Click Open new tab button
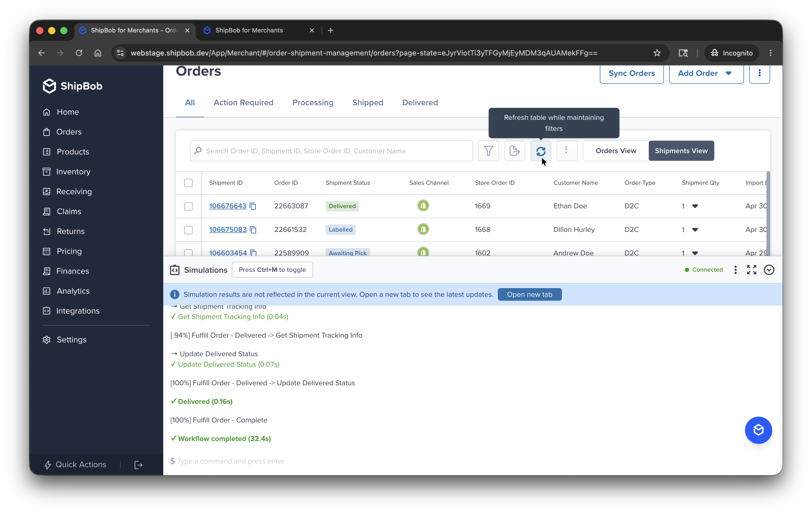This screenshot has height=514, width=812. click(x=529, y=294)
